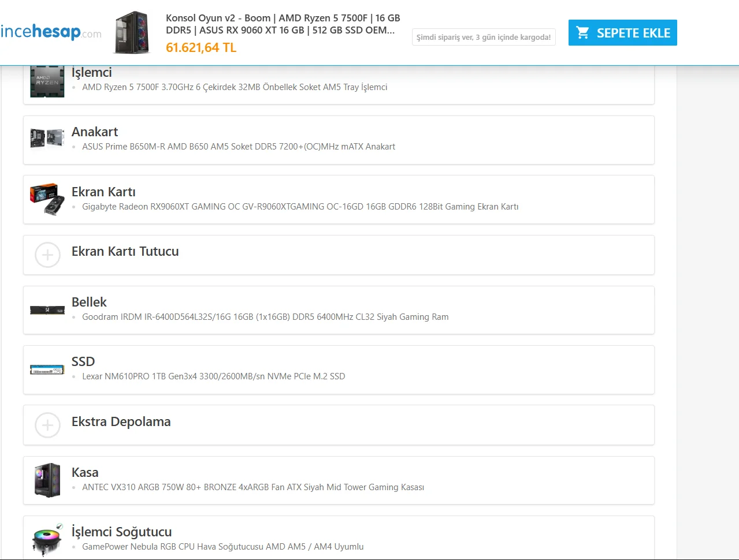This screenshot has width=739, height=560.
Task: Click the ASUS motherboard image
Action: 47,138
